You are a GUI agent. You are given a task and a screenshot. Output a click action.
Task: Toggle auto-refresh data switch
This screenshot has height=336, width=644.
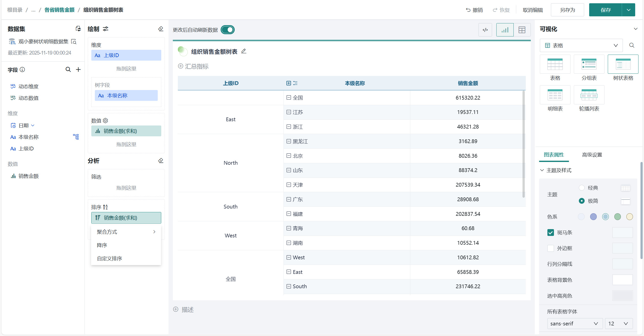pyautogui.click(x=228, y=30)
